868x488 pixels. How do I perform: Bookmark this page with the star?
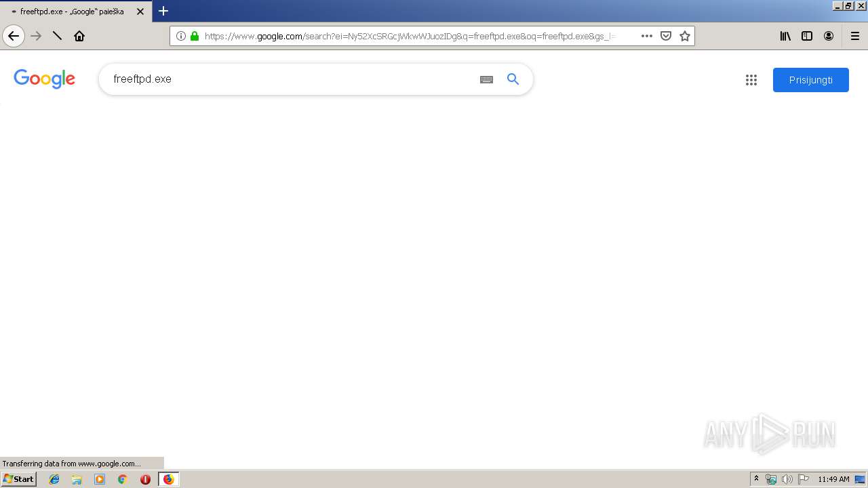click(x=685, y=36)
